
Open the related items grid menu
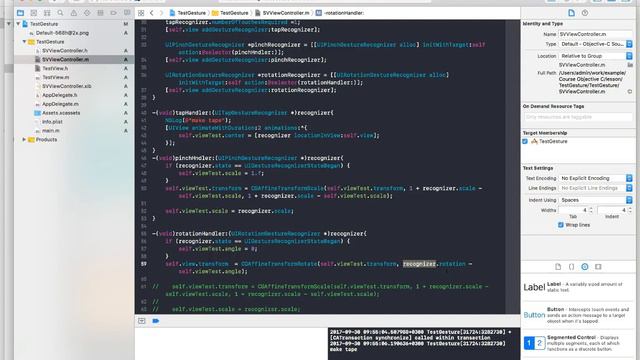141,13
